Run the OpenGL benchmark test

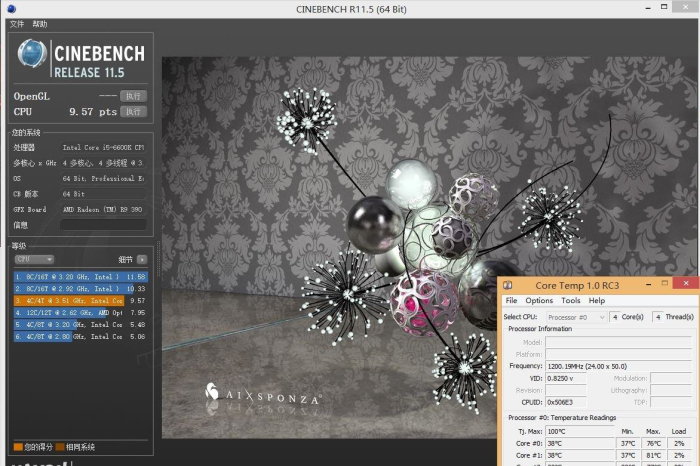(x=133, y=96)
